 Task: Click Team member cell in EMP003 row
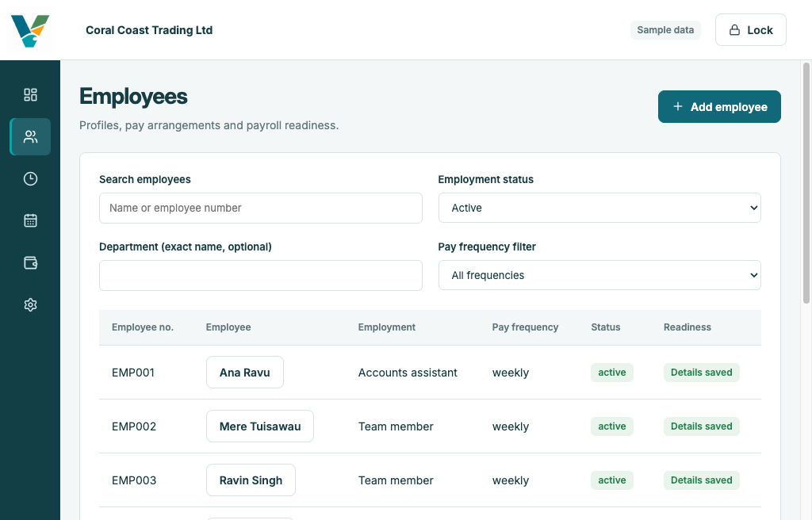click(396, 480)
